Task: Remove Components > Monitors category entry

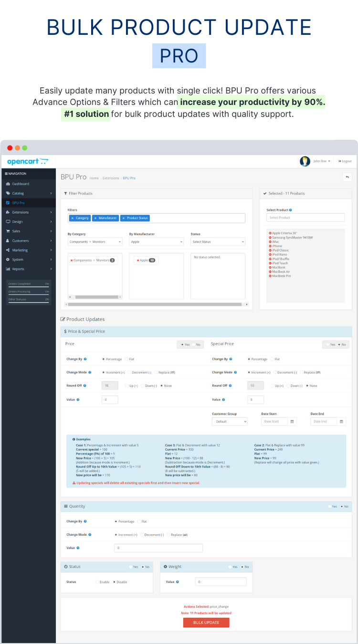Action: click(x=72, y=260)
